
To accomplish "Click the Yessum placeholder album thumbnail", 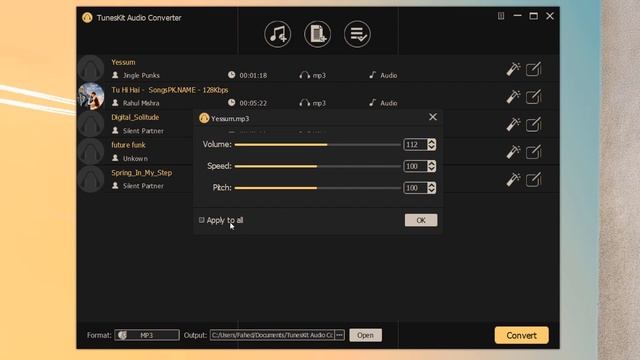I will pyautogui.click(x=91, y=69).
